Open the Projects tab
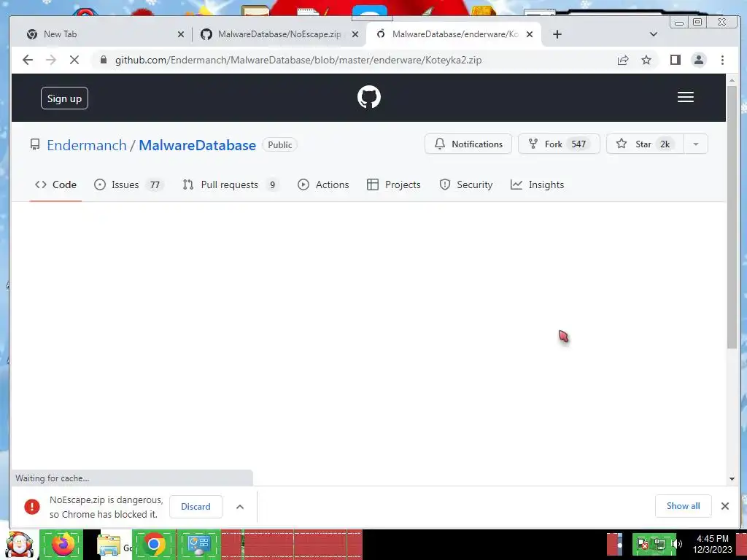This screenshot has width=747, height=560. click(x=394, y=184)
